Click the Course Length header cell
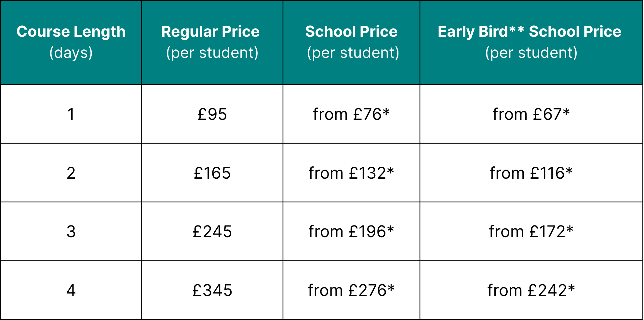Viewport: 644px width, 320px height. tap(71, 42)
